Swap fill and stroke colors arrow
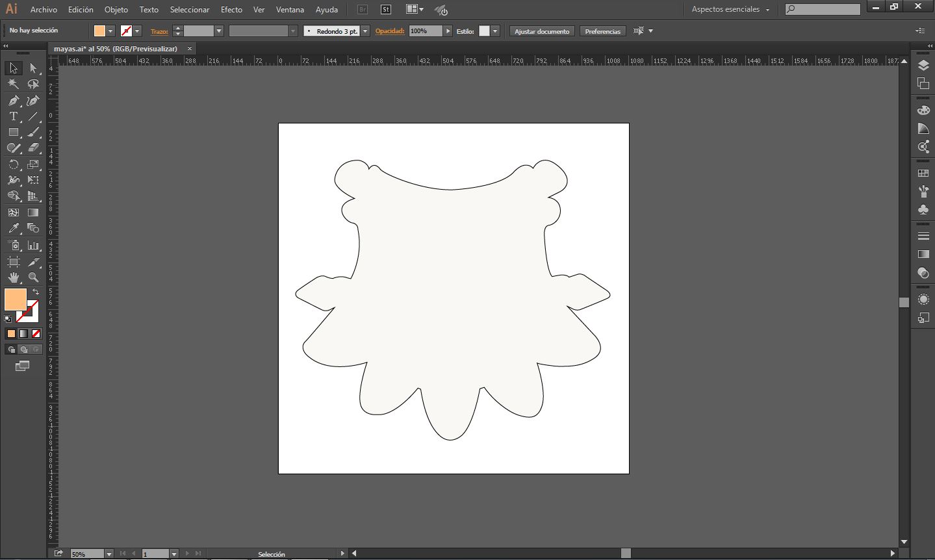The height and width of the screenshot is (560, 935). tap(36, 292)
